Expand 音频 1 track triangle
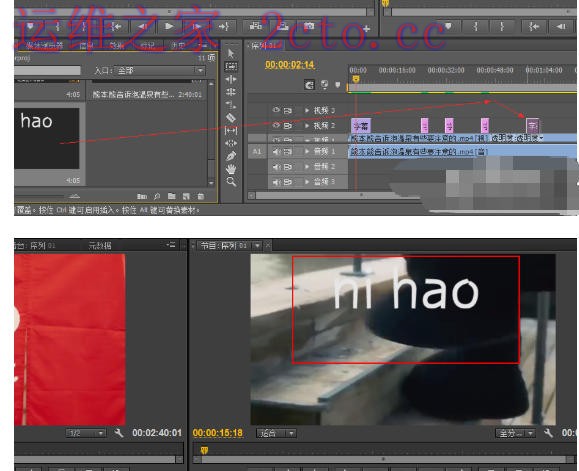This screenshot has height=471, width=579. (307, 151)
